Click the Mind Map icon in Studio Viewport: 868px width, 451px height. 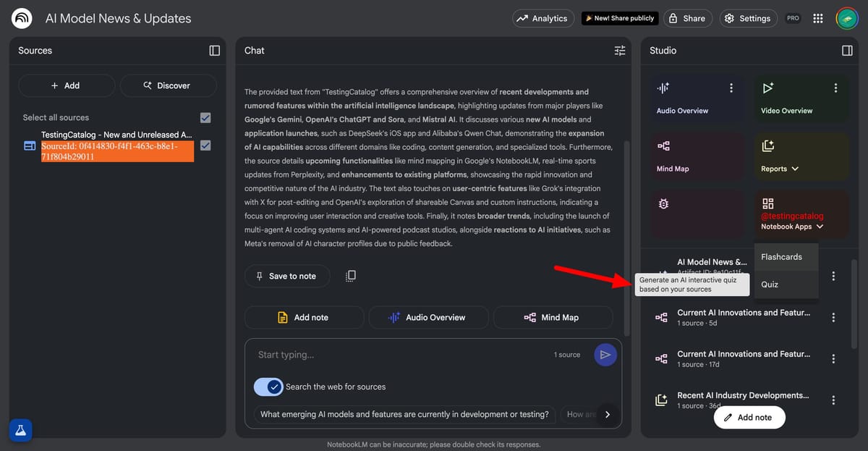pyautogui.click(x=663, y=146)
